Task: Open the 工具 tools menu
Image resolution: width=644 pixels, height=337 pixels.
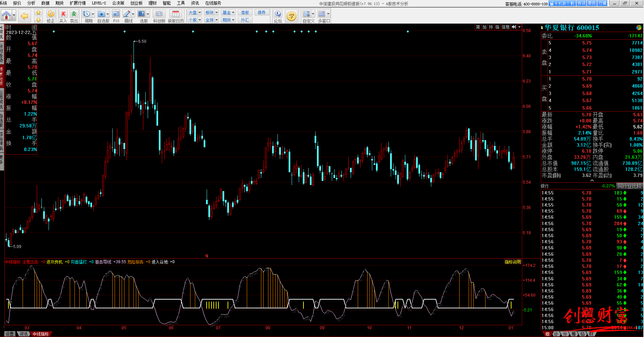Action: [181, 3]
